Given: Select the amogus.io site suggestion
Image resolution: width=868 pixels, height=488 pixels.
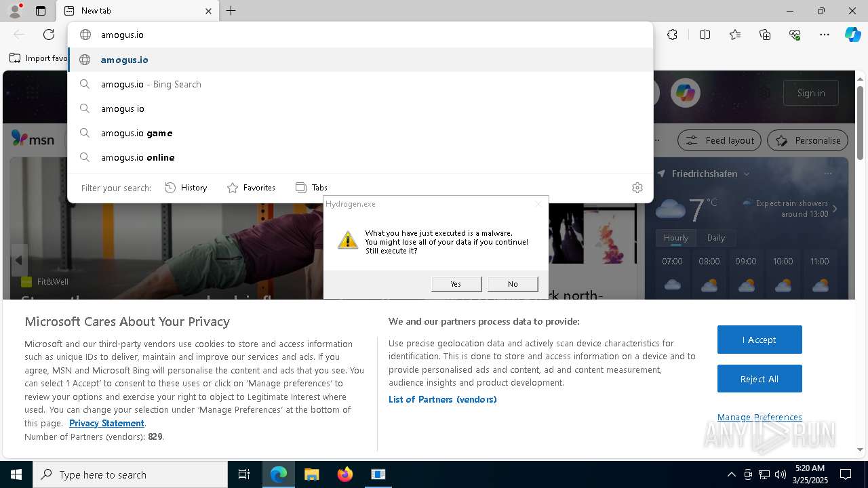Looking at the screenshot, I should [x=361, y=60].
